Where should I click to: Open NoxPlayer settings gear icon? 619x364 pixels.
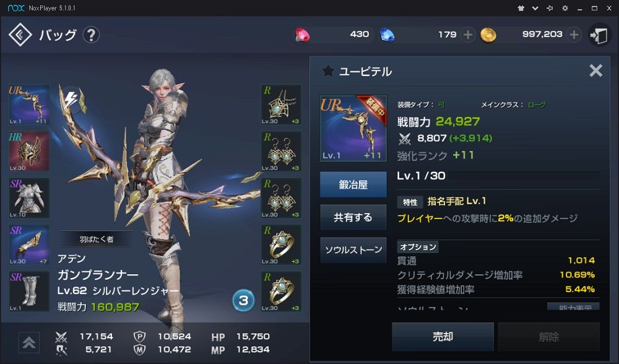click(x=565, y=8)
